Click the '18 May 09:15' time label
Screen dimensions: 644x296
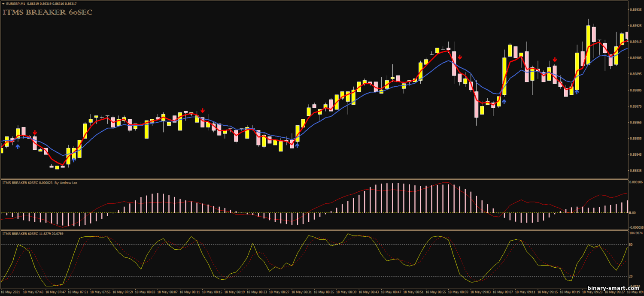[x=548, y=292]
